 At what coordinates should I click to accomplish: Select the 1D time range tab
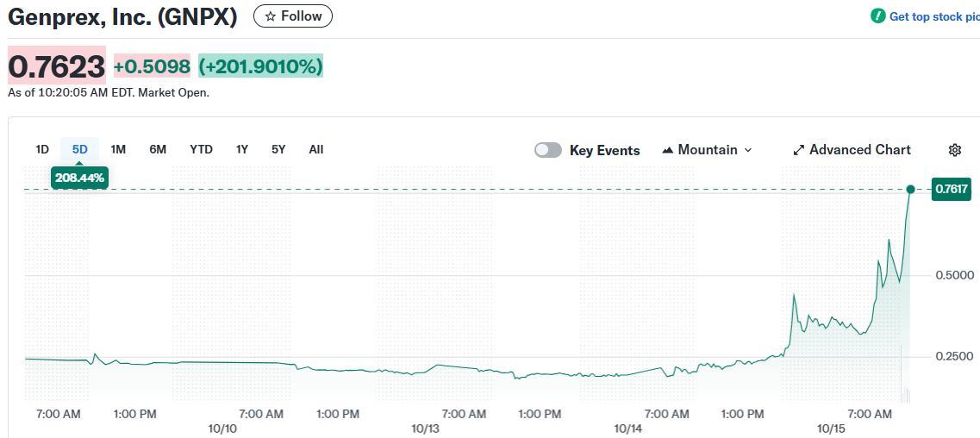42,149
